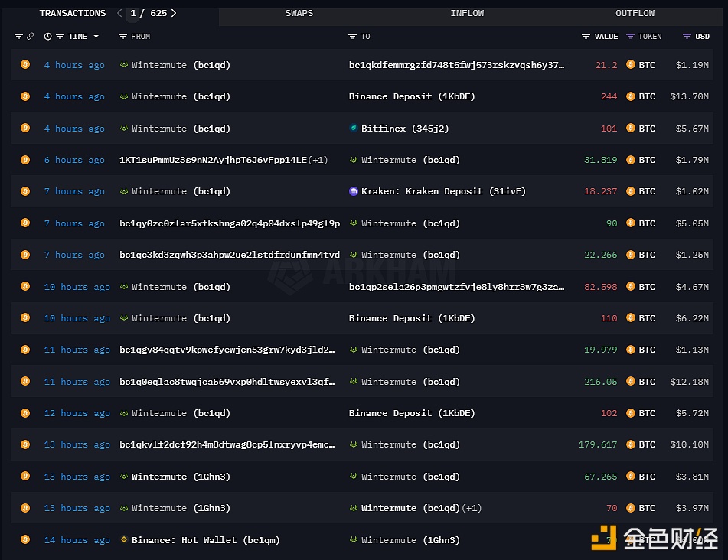Click the clock icon in TIME header

(47, 36)
